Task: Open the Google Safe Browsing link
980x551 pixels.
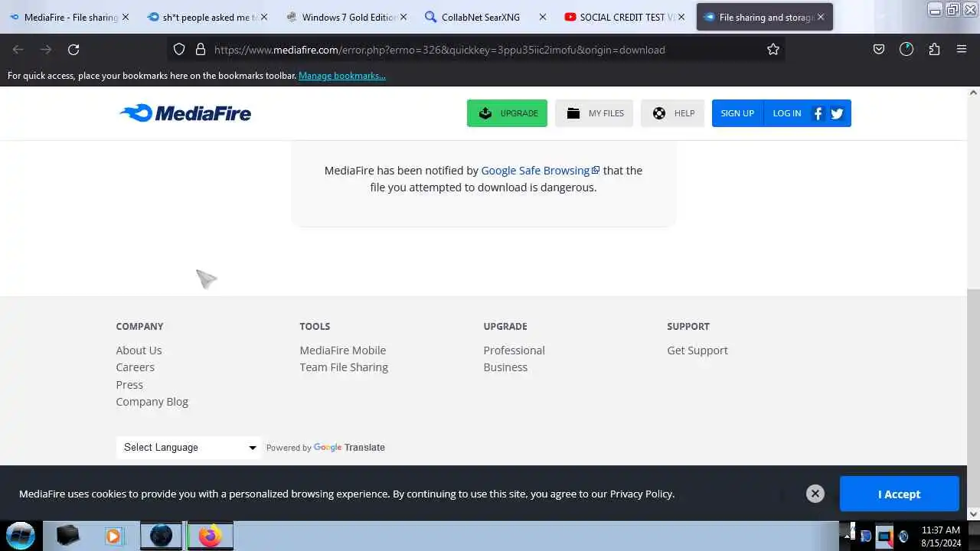Action: pyautogui.click(x=540, y=171)
